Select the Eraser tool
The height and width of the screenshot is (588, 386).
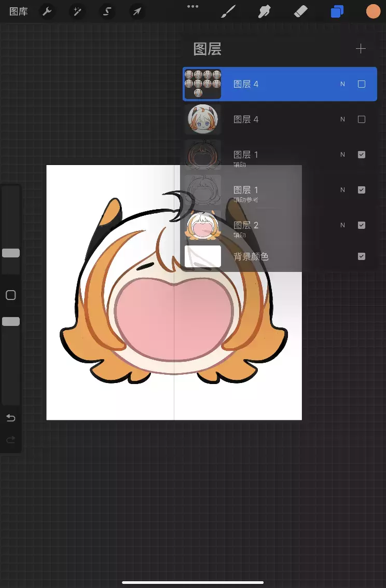[301, 11]
